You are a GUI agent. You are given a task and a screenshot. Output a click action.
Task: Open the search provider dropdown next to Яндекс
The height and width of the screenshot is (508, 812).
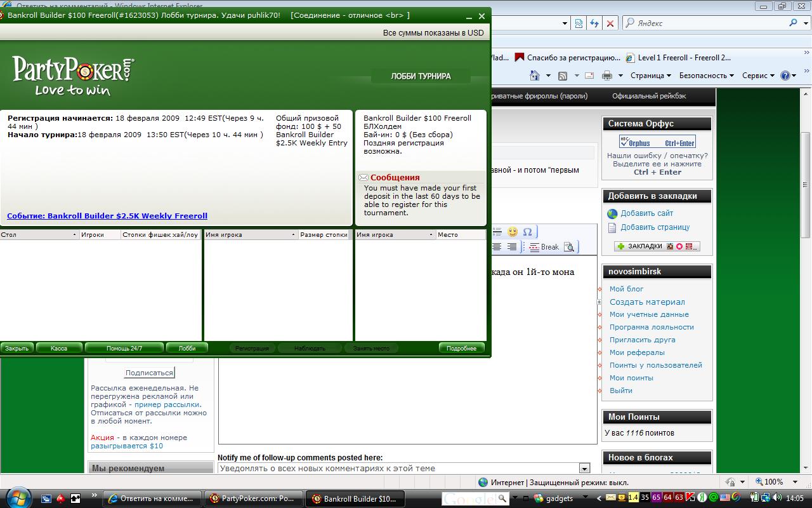point(806,23)
